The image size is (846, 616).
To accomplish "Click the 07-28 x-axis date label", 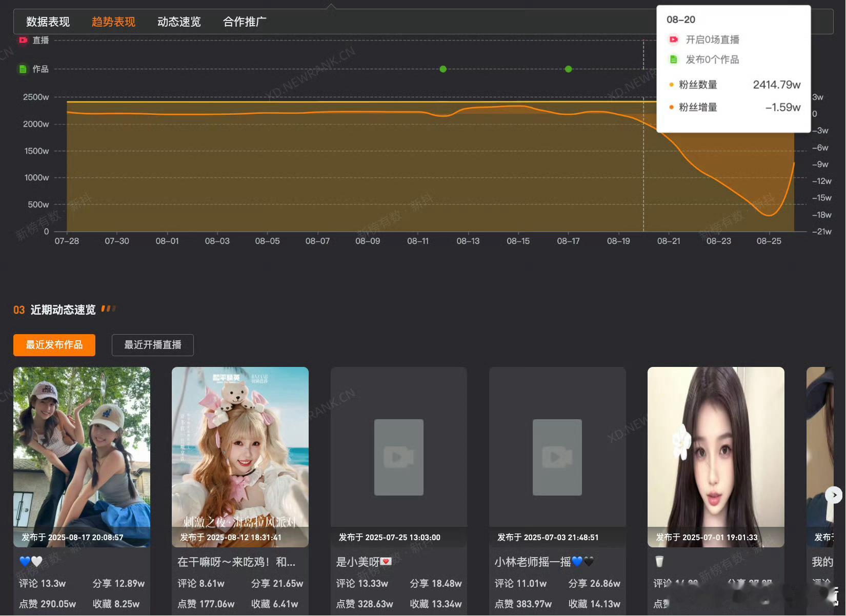I will [67, 241].
